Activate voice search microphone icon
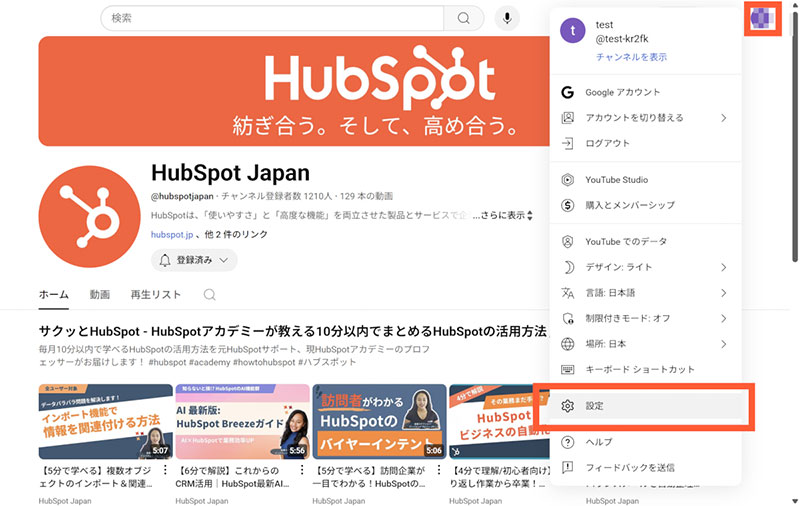Viewport: 800px width, 506px height. coord(507,18)
